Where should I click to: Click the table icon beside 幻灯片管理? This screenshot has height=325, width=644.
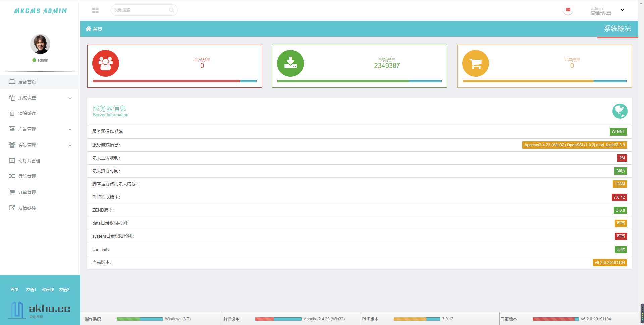click(x=12, y=160)
